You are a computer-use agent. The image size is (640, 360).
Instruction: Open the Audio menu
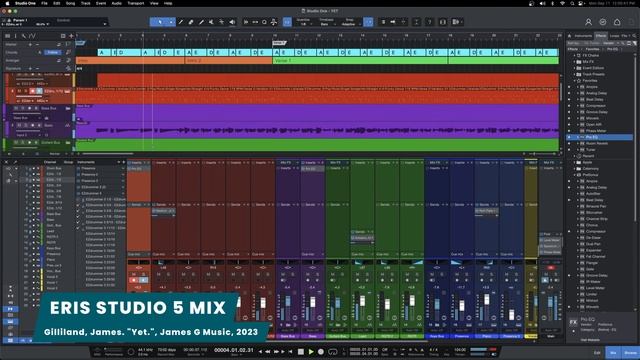116,3
